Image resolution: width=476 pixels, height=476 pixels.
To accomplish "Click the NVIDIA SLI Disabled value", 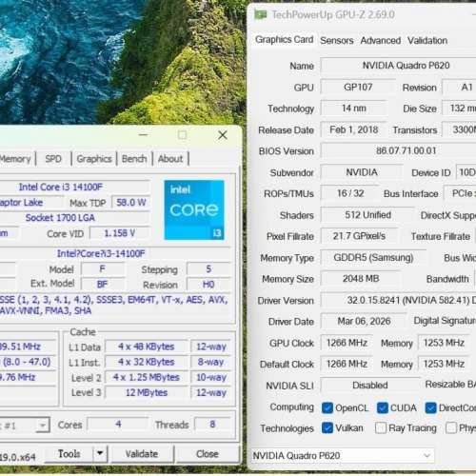I will [x=370, y=386].
